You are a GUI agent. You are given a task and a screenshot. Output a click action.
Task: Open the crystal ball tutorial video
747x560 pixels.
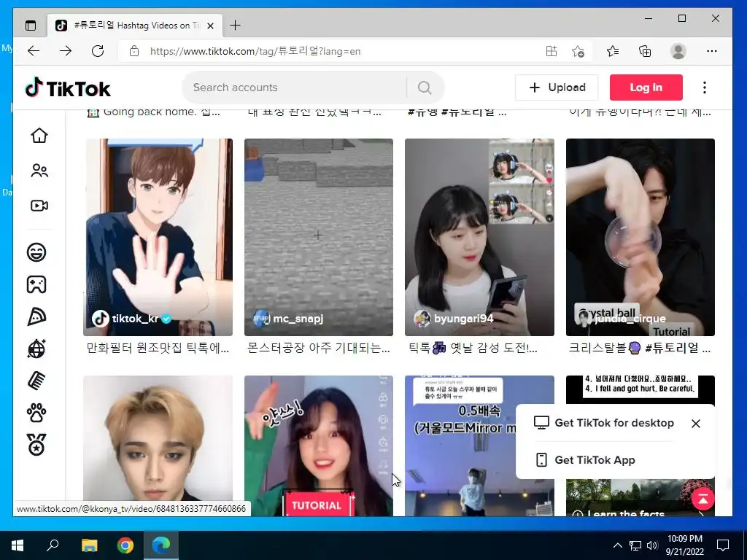pyautogui.click(x=640, y=237)
